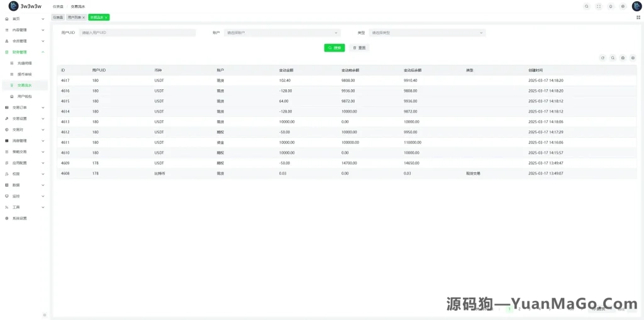Click the 比特币 currency cell
644x320 pixels.
click(159, 174)
